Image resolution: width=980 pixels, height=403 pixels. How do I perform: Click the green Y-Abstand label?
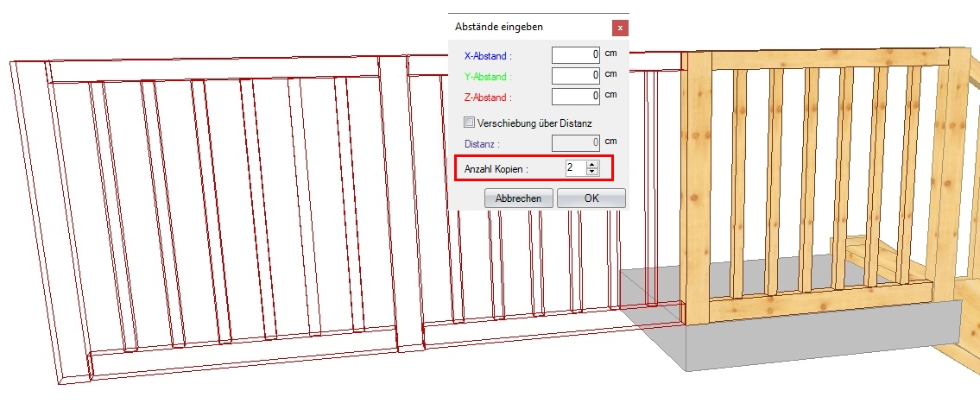click(x=488, y=77)
